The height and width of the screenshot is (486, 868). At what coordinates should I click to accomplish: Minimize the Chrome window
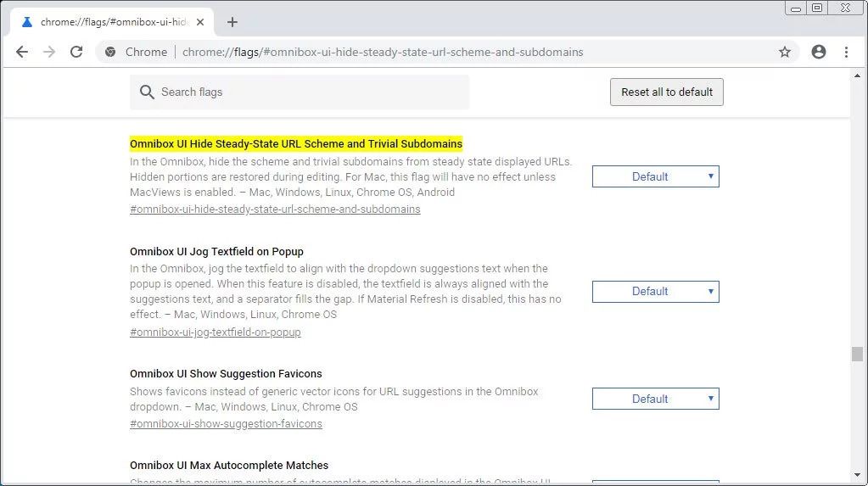pyautogui.click(x=796, y=8)
